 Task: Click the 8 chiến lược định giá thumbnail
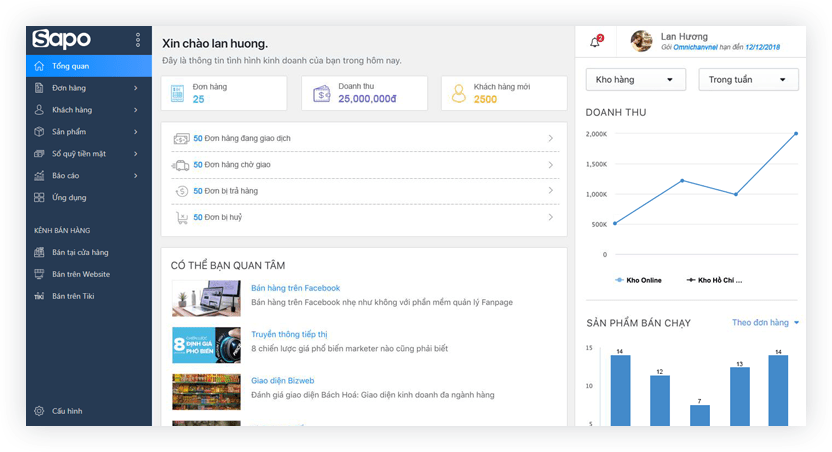coord(206,345)
